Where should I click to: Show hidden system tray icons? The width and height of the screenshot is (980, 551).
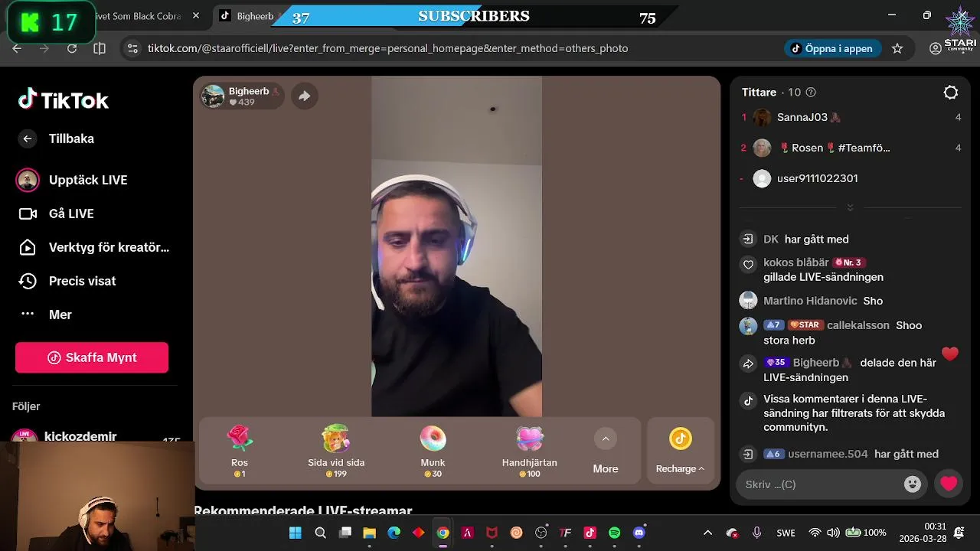707,533
